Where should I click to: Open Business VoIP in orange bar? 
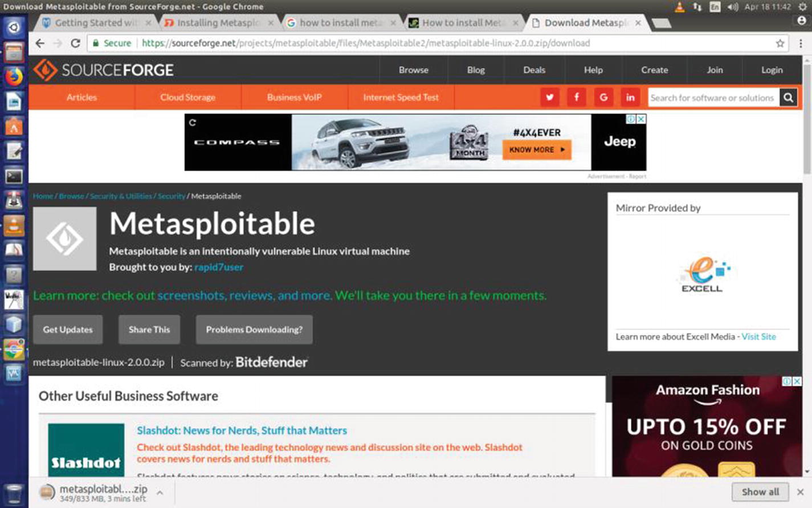pyautogui.click(x=295, y=97)
